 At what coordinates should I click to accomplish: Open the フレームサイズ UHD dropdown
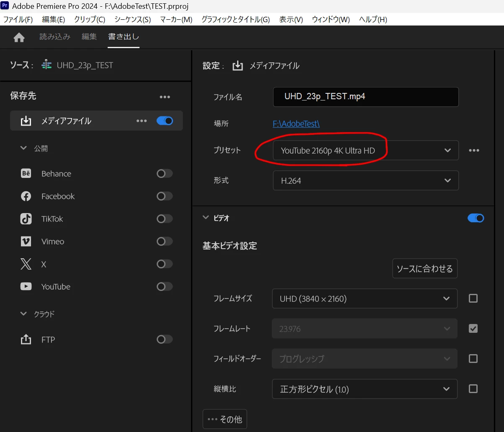click(364, 298)
